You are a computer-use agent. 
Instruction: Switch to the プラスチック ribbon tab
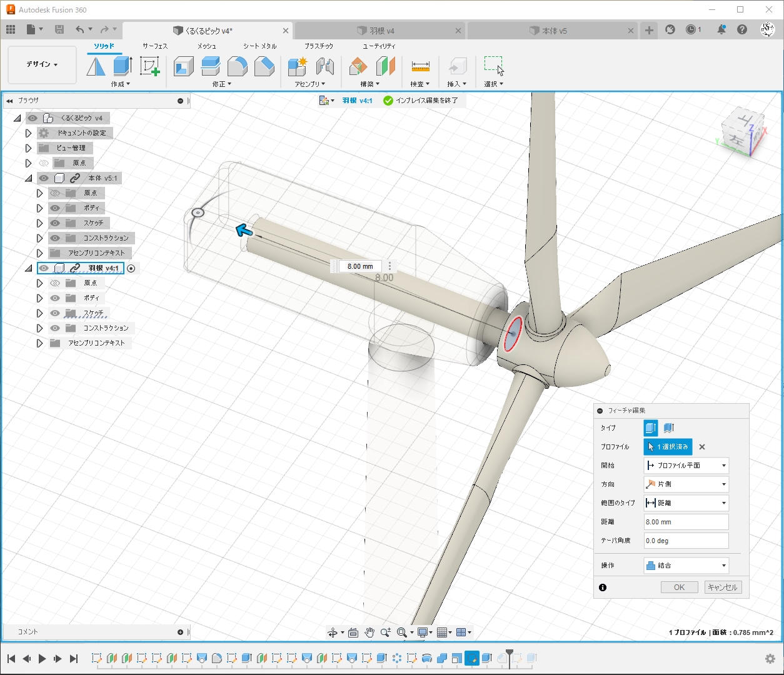[319, 46]
